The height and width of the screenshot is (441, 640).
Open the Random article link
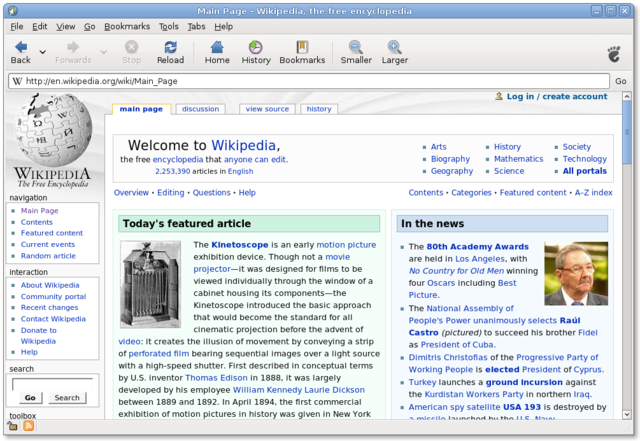pos(48,256)
